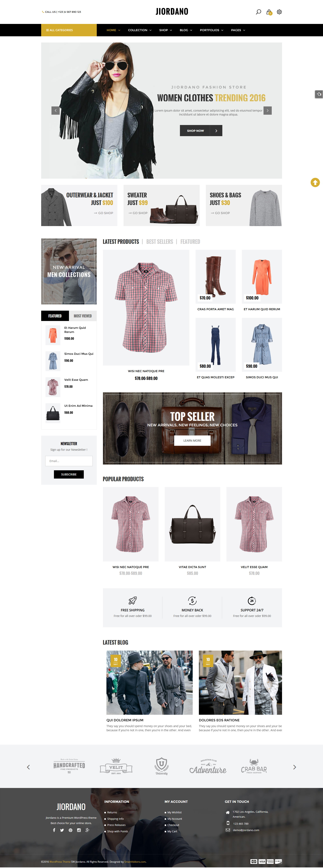
Task: Switch to the Best Sellers tab
Action: [160, 242]
